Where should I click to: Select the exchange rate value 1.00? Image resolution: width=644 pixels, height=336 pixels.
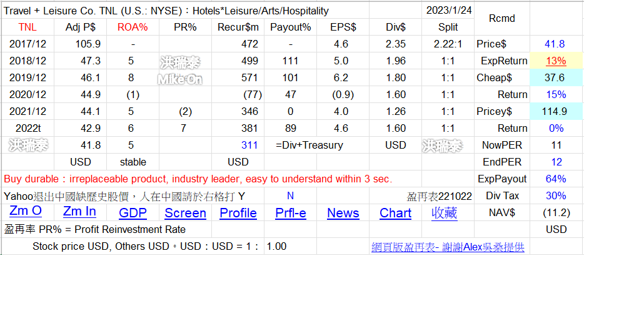290,246
